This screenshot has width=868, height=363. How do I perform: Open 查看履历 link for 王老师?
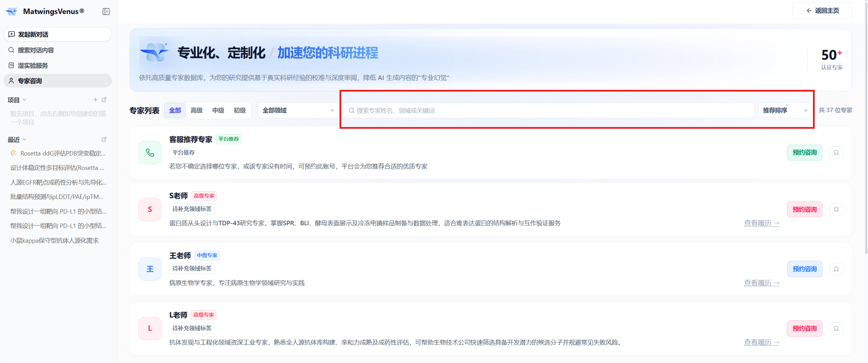coord(761,283)
